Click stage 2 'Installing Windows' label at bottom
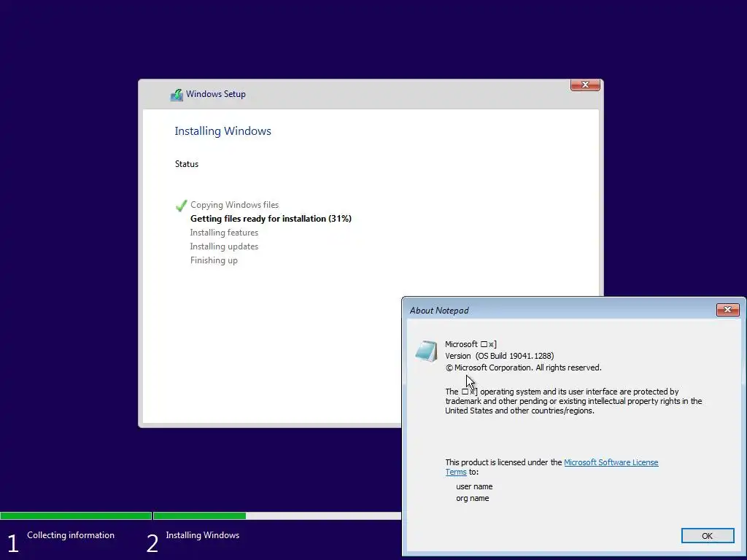The image size is (747, 560). click(203, 535)
